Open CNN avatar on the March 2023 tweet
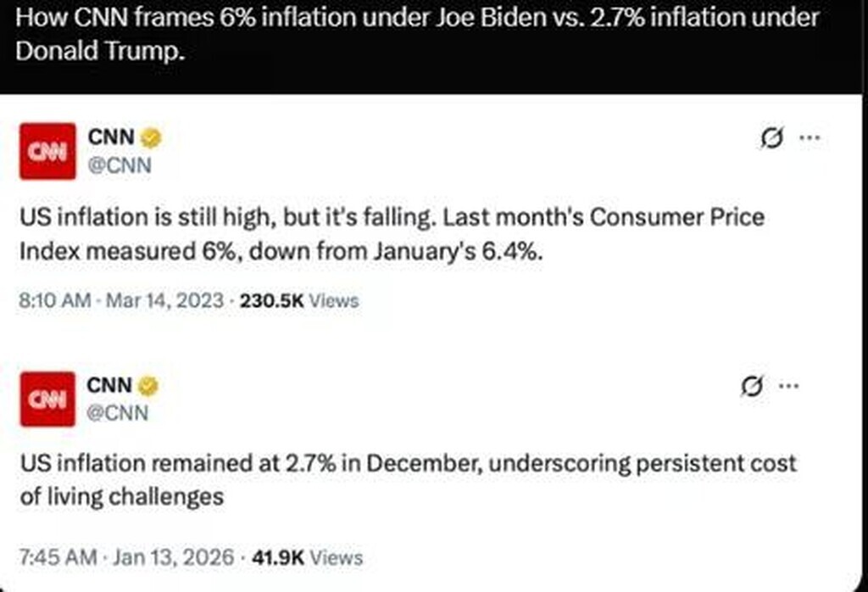The image size is (868, 592). coord(47,150)
